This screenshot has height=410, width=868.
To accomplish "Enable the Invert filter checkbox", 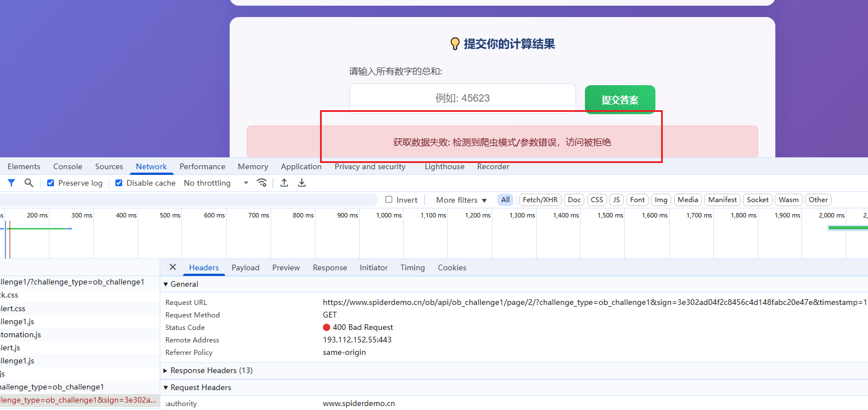I will [x=389, y=200].
